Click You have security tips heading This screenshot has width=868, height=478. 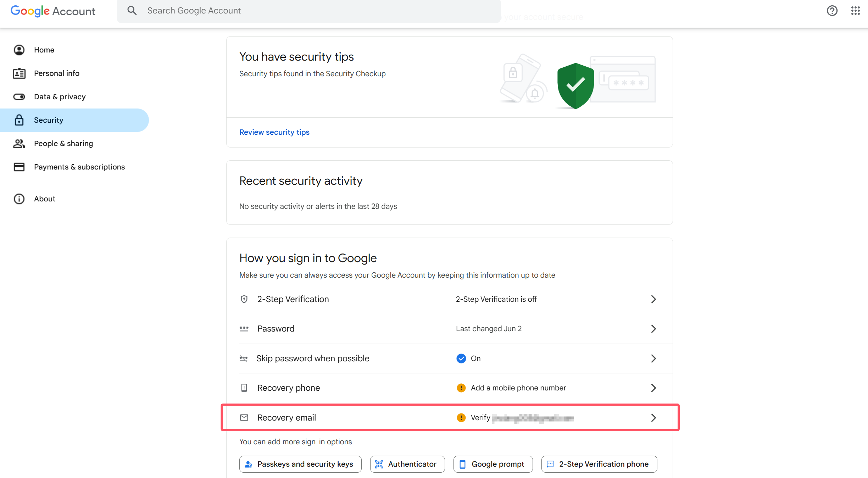click(296, 57)
